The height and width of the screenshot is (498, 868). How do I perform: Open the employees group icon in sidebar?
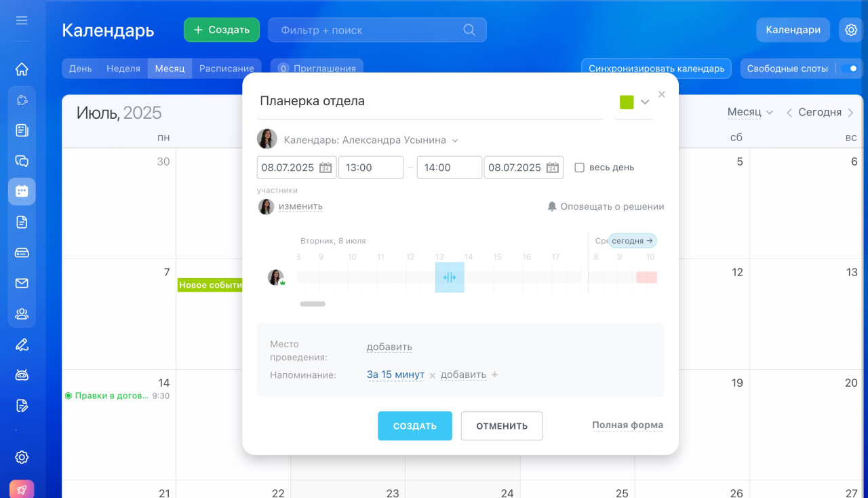coord(22,313)
